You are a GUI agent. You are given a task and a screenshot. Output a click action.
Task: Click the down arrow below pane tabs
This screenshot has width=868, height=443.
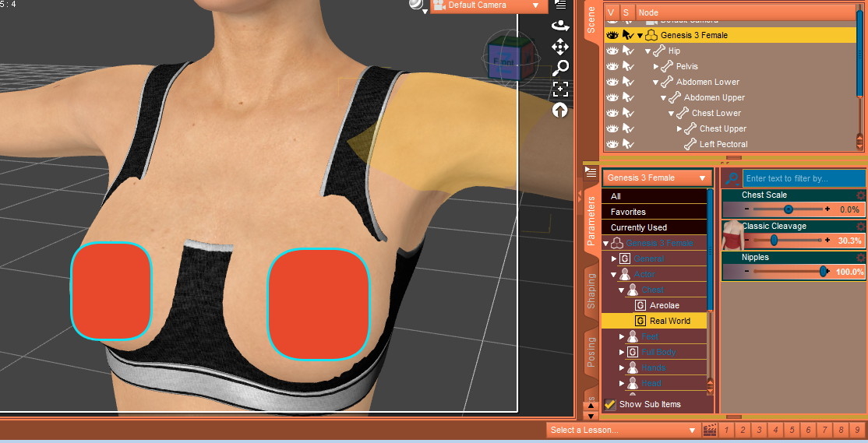coord(591,416)
